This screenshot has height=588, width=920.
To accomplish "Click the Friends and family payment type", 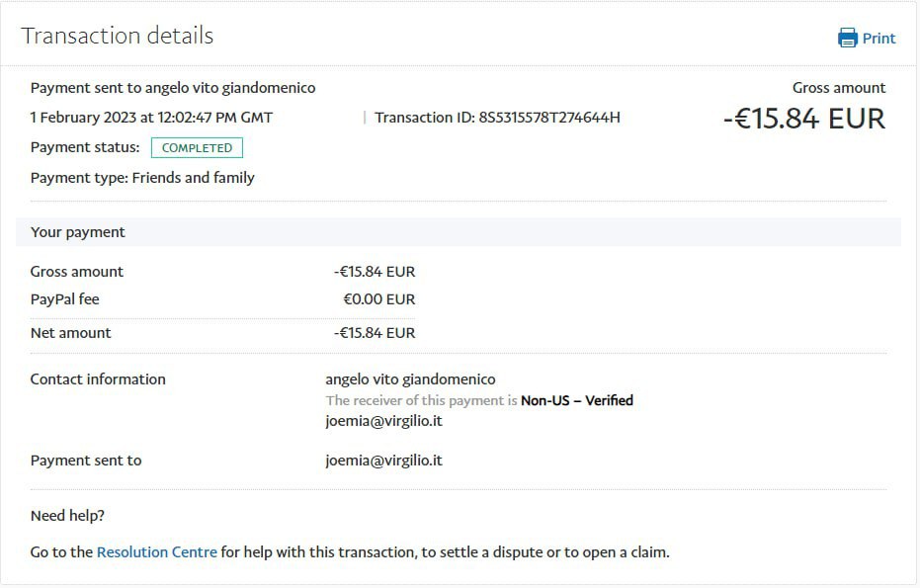I will click(193, 178).
